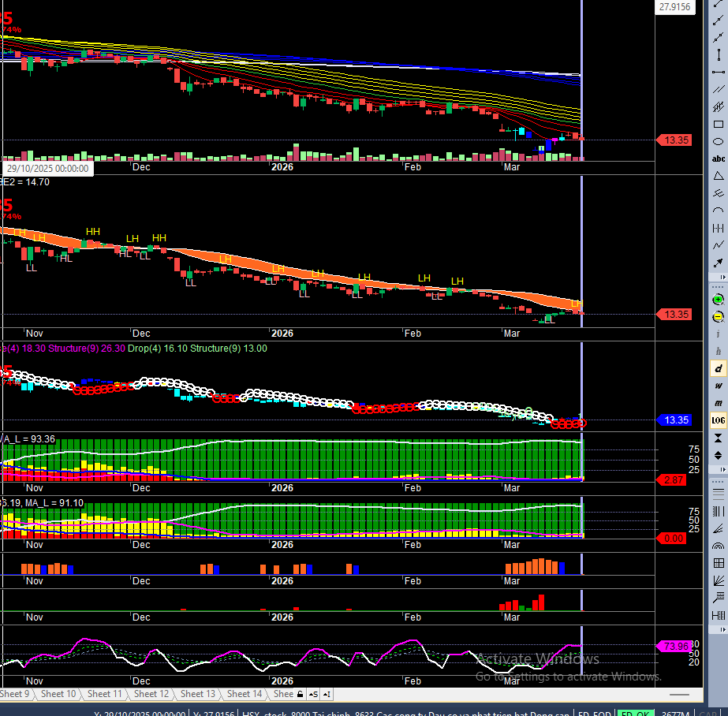Toggle the LOG scale button

click(719, 420)
